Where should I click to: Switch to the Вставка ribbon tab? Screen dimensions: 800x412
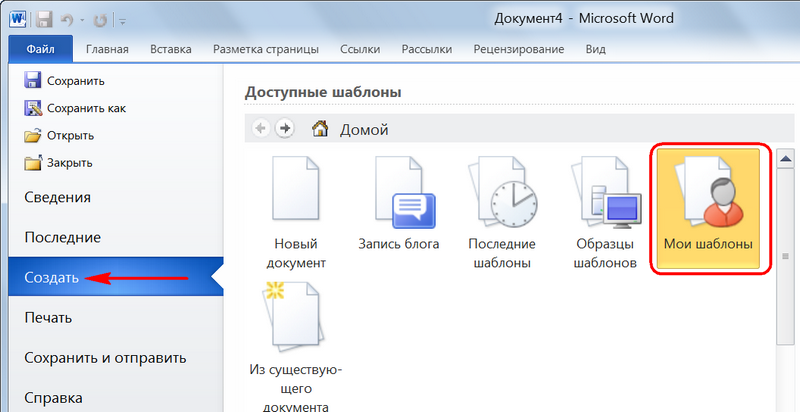171,49
